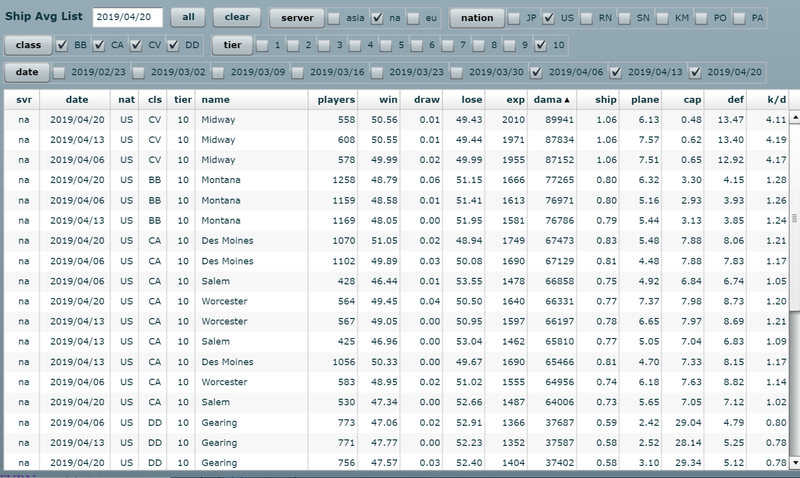Image resolution: width=800 pixels, height=478 pixels.
Task: Sort table by 'dama' column header
Action: [x=552, y=100]
